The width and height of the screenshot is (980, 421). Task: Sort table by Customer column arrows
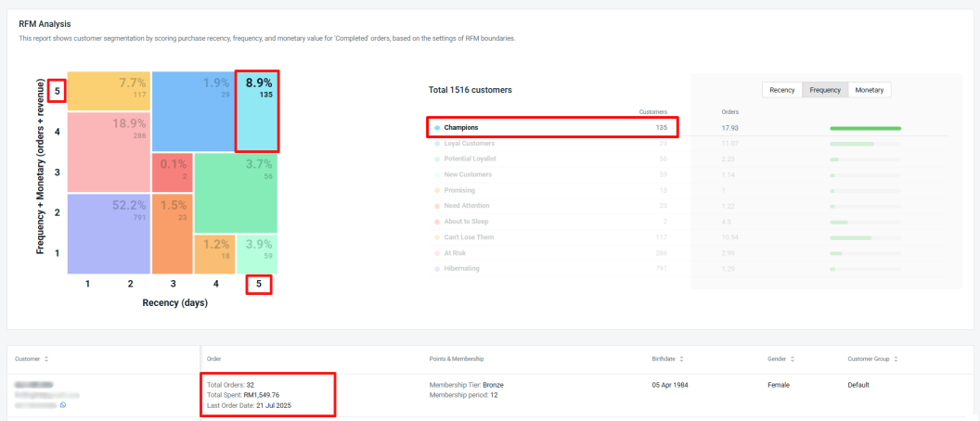click(x=46, y=359)
